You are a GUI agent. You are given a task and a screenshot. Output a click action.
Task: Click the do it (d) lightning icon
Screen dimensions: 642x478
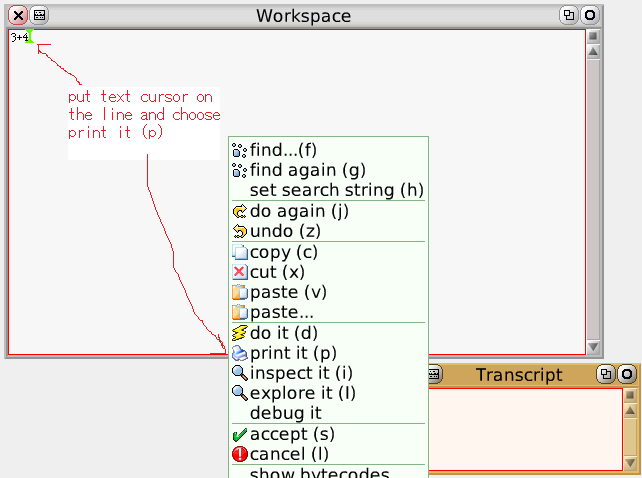point(239,333)
